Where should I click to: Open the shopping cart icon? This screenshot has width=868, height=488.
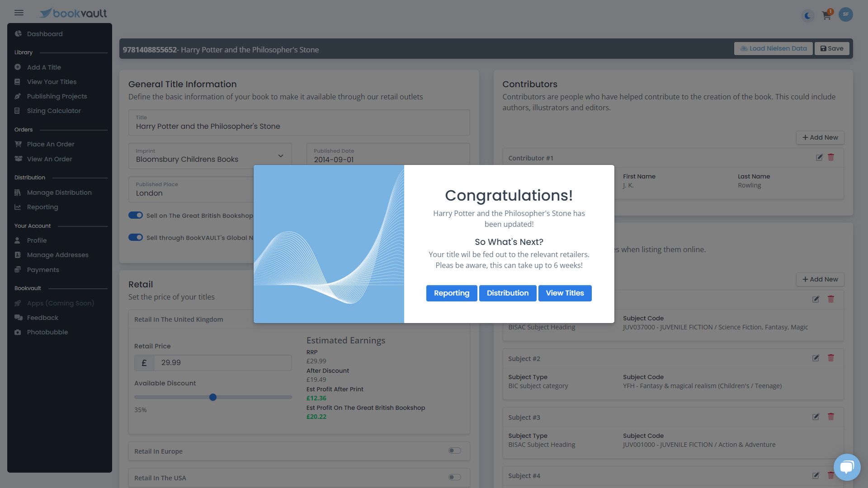click(827, 15)
